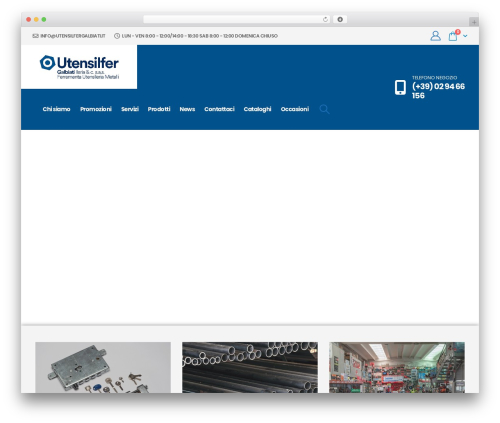This screenshot has height=423, width=500.
Task: Click the Utensilfer logo
Action: pyautogui.click(x=79, y=67)
